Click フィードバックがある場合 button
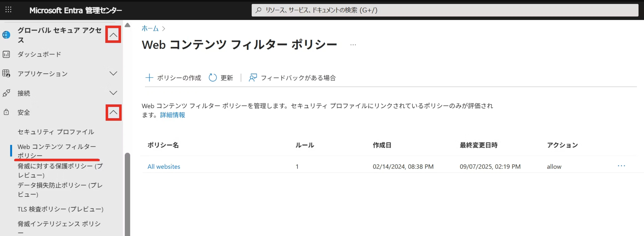Screen dimensions: 644x236 (292, 78)
